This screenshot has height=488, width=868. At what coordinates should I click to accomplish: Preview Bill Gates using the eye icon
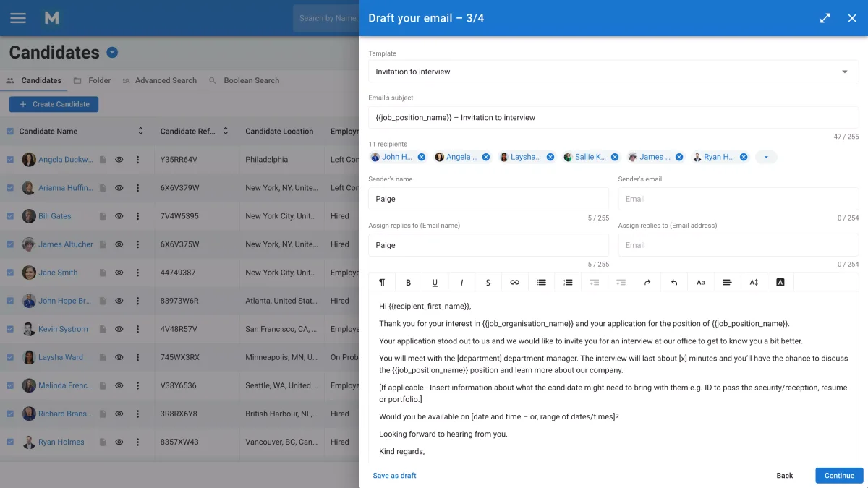click(119, 215)
